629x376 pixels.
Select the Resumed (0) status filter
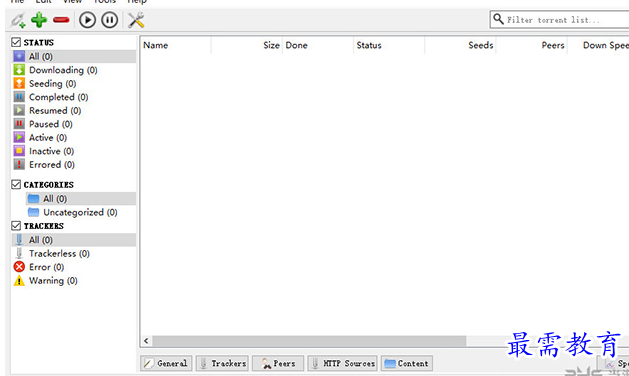click(74, 110)
